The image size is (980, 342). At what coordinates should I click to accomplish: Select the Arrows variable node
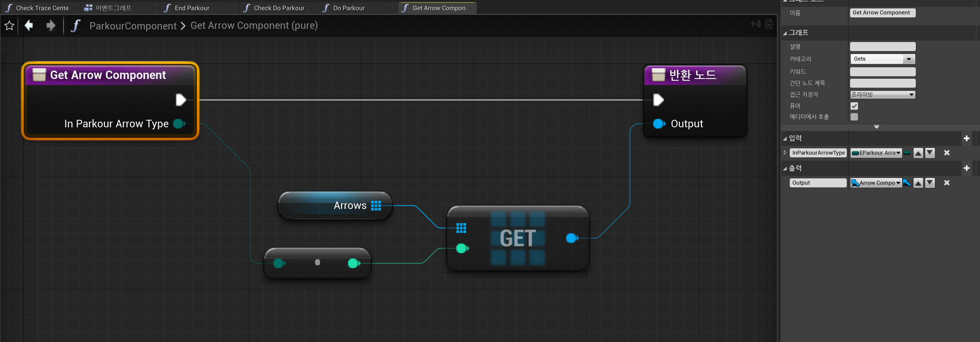335,206
